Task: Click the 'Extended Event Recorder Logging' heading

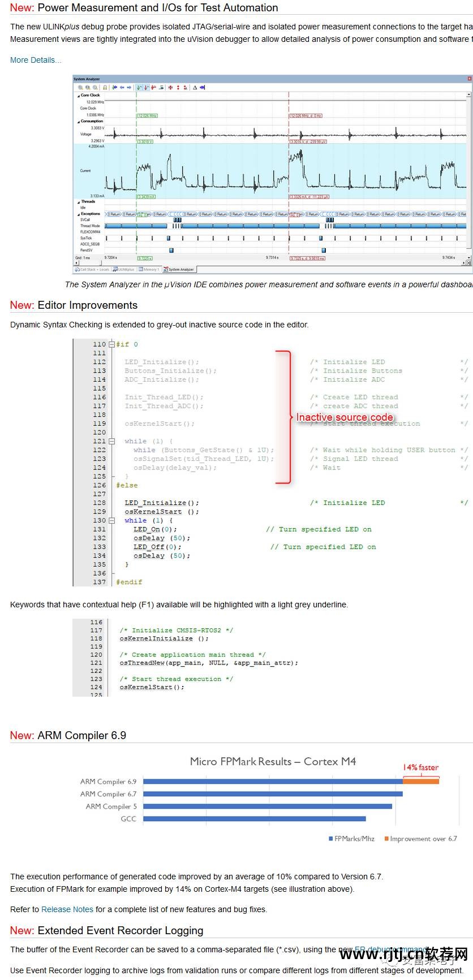Action: (121, 930)
